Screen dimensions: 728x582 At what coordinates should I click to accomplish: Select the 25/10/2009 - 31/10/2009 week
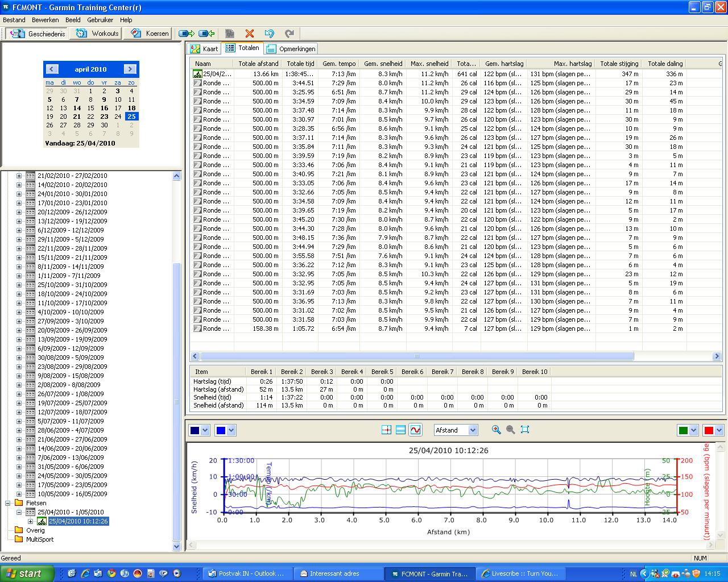pos(72,285)
